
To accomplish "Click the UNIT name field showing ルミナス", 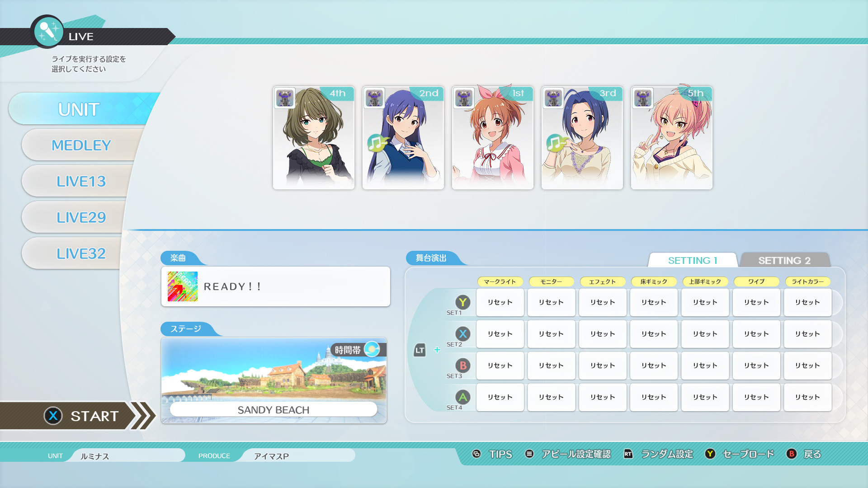I will pos(127,455).
